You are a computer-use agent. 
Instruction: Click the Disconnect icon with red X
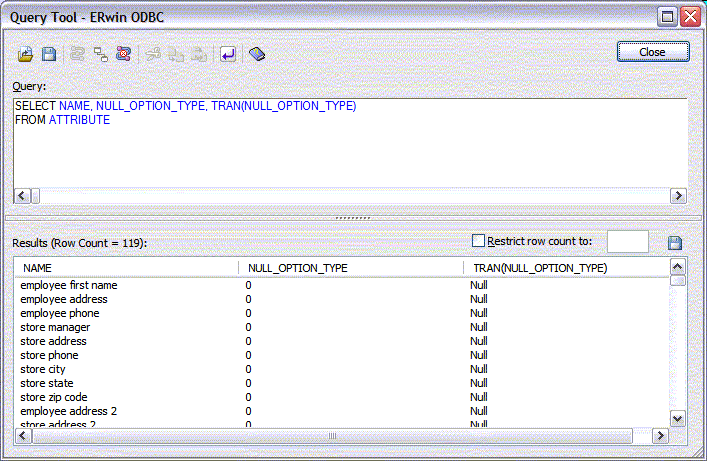pyautogui.click(x=123, y=54)
